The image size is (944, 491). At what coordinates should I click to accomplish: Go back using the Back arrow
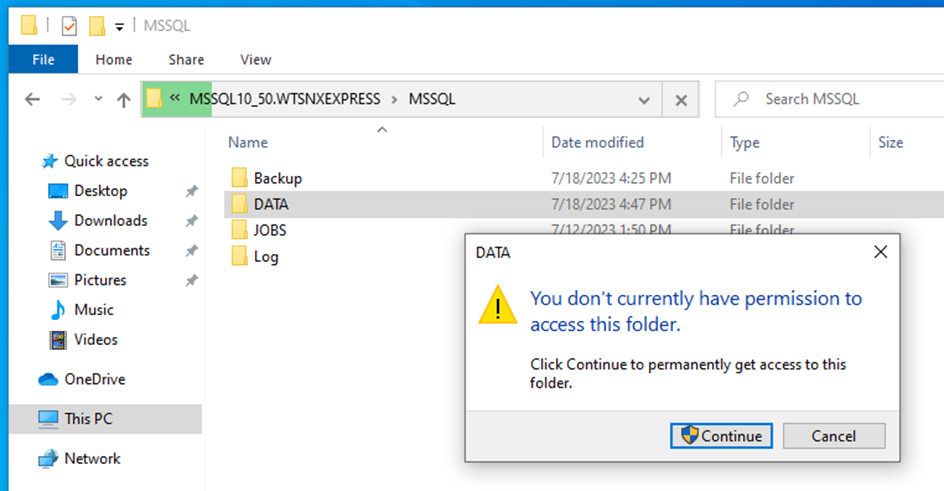(x=32, y=99)
